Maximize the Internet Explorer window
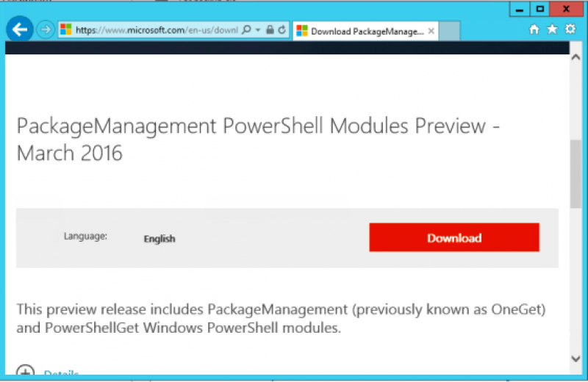 [540, 9]
